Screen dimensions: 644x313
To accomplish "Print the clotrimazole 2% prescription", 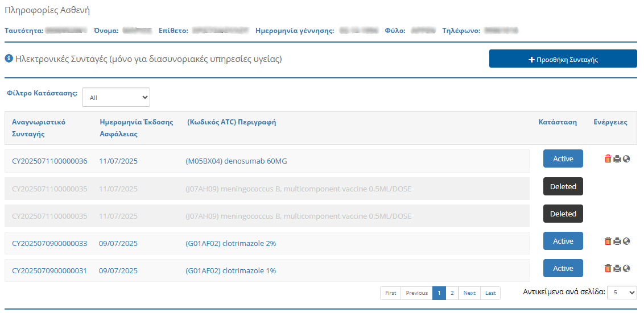I will pos(617,241).
